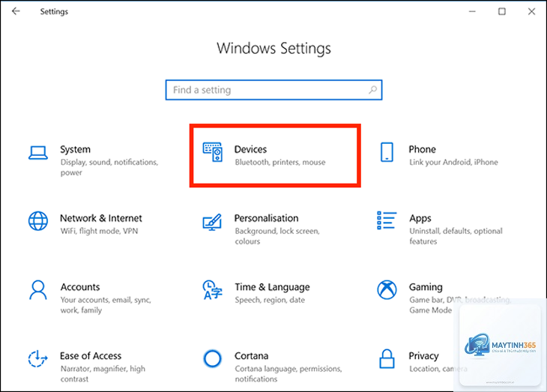Image resolution: width=547 pixels, height=392 pixels.
Task: Click 'WiFi, flight mode, VPN' description
Action: (99, 231)
